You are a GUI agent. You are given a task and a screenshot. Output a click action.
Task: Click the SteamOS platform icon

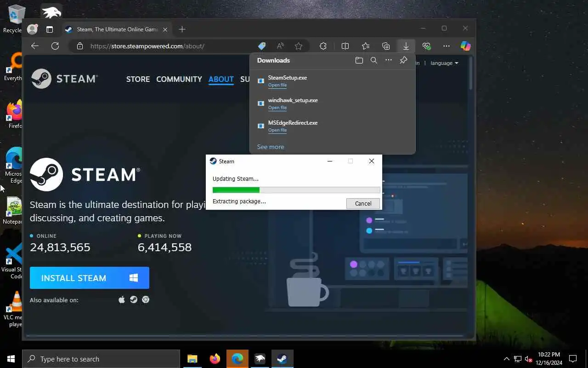(134, 300)
